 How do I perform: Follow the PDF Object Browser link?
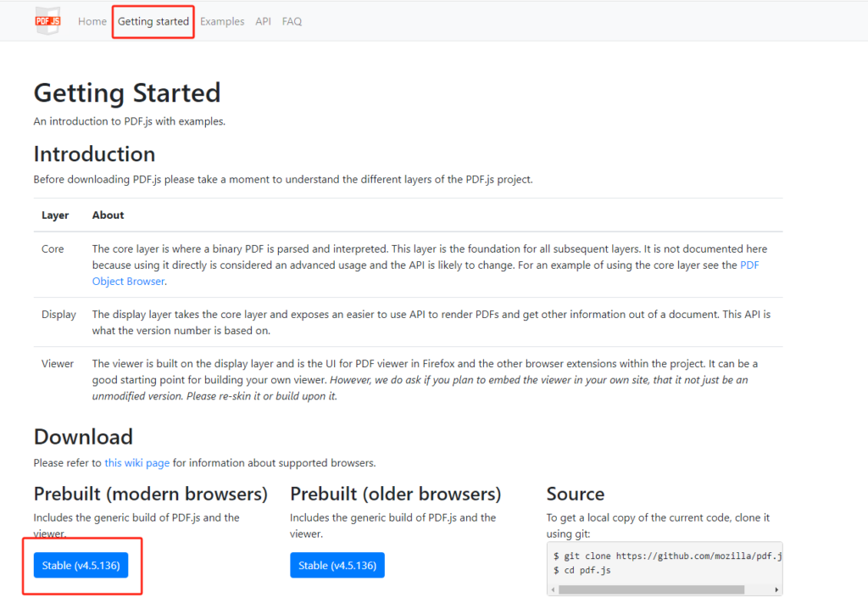pyautogui.click(x=129, y=281)
